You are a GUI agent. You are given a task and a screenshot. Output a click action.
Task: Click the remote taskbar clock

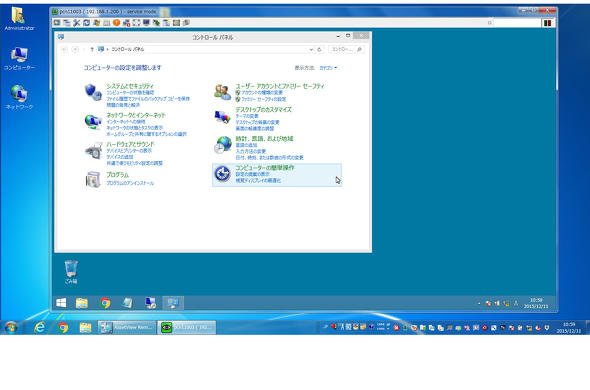(536, 303)
